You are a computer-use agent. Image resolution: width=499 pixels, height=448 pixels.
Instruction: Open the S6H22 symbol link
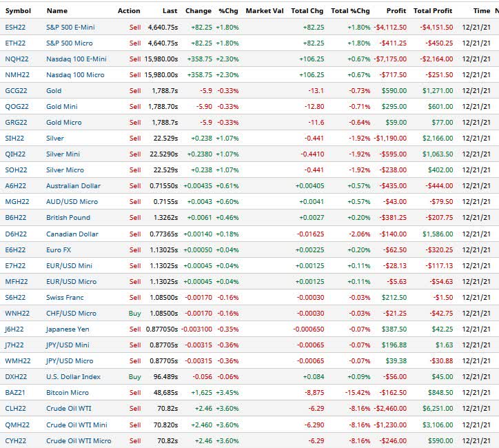point(15,298)
